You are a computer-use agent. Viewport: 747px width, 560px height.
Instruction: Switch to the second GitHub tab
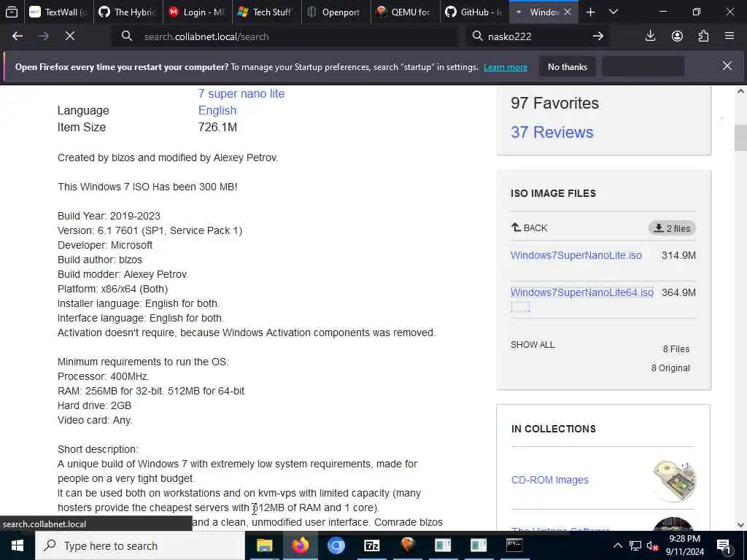click(x=474, y=12)
